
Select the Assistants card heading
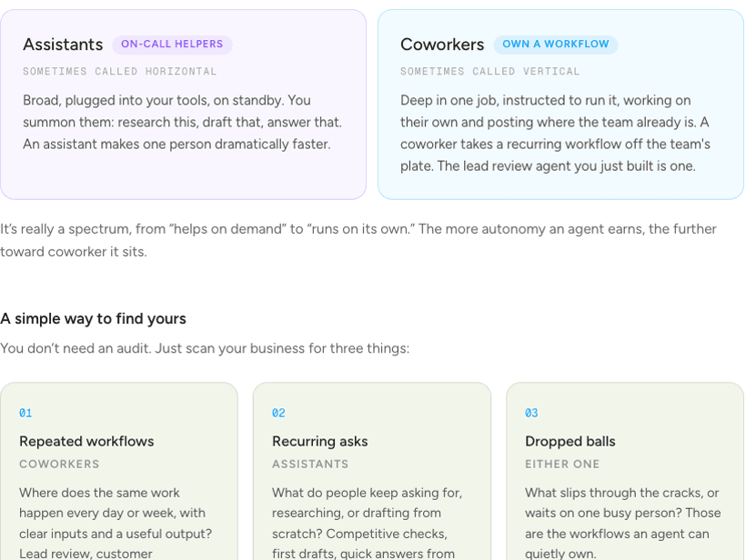[x=63, y=45]
